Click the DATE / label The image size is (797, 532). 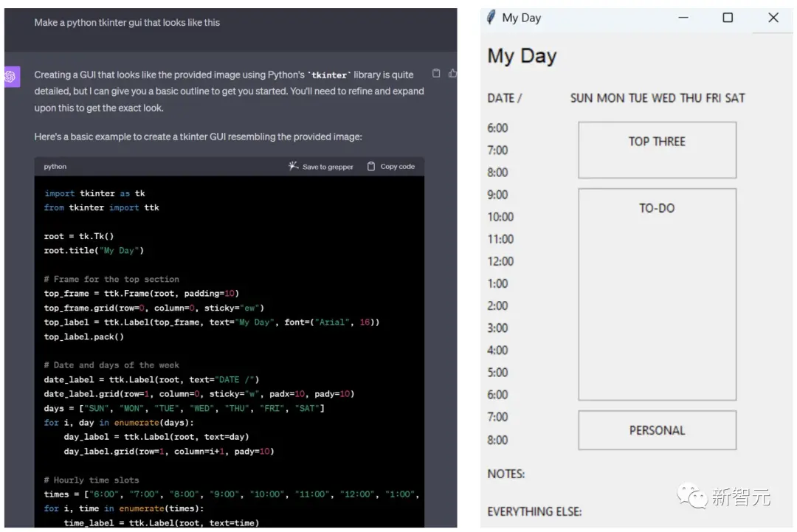click(x=505, y=98)
